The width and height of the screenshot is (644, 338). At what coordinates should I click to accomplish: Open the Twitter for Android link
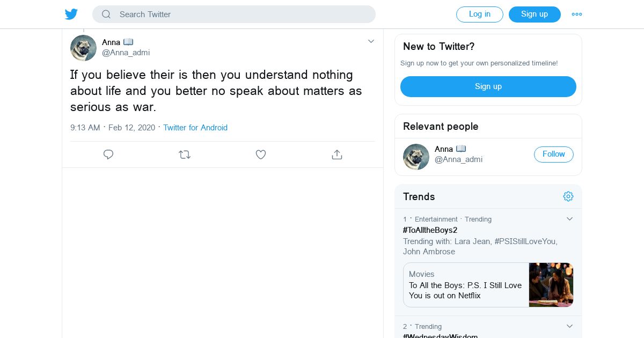[195, 128]
